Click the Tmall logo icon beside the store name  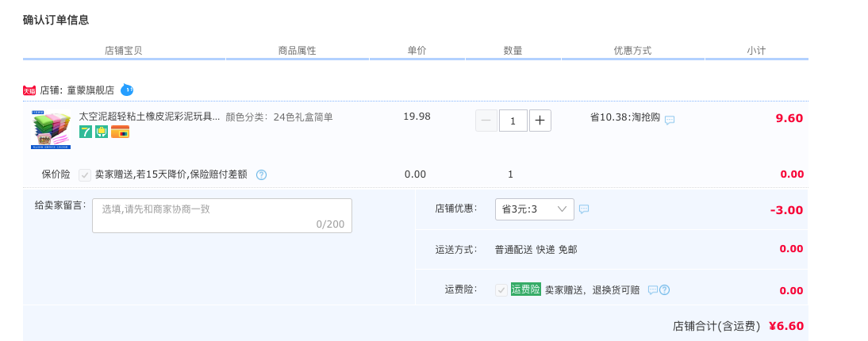(x=29, y=90)
